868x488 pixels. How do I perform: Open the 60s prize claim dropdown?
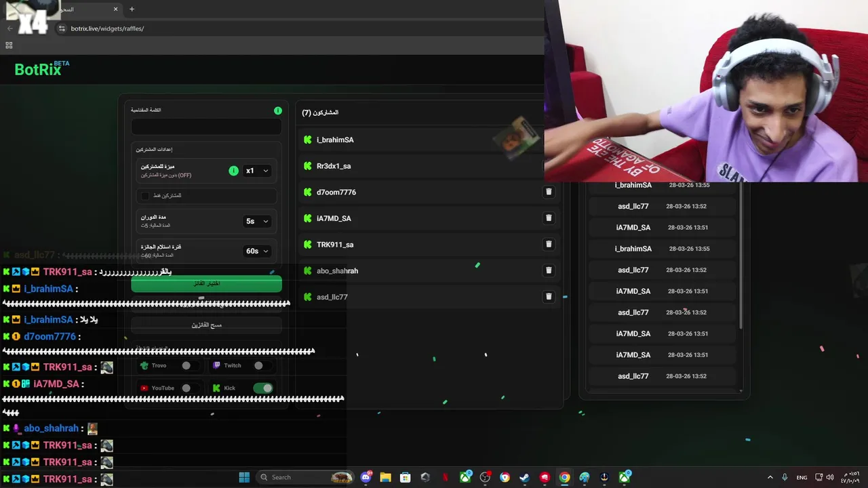[x=257, y=251]
